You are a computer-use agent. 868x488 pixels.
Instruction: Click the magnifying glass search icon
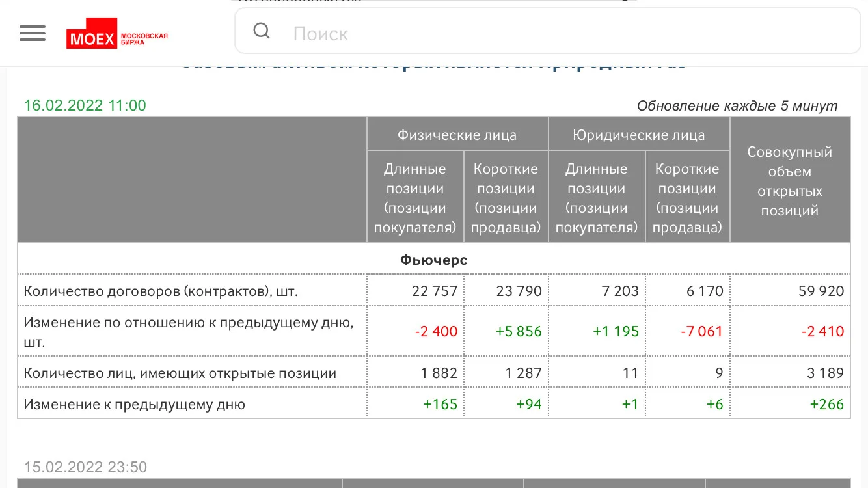tap(262, 31)
